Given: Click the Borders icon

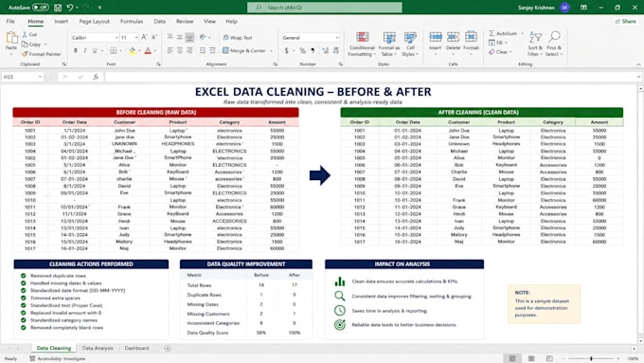Looking at the screenshot, I should [x=114, y=50].
